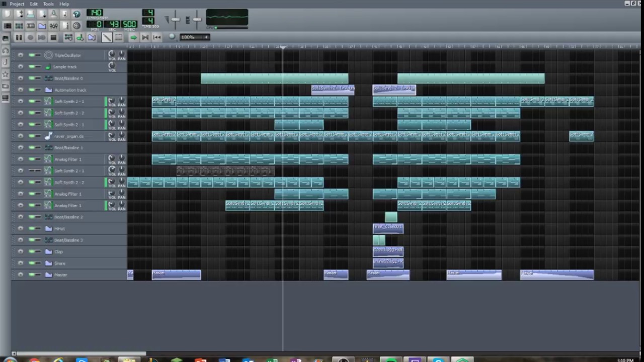Add a beat/bassline track
Image resolution: width=644 pixels, height=362 pixels.
pos(68,38)
